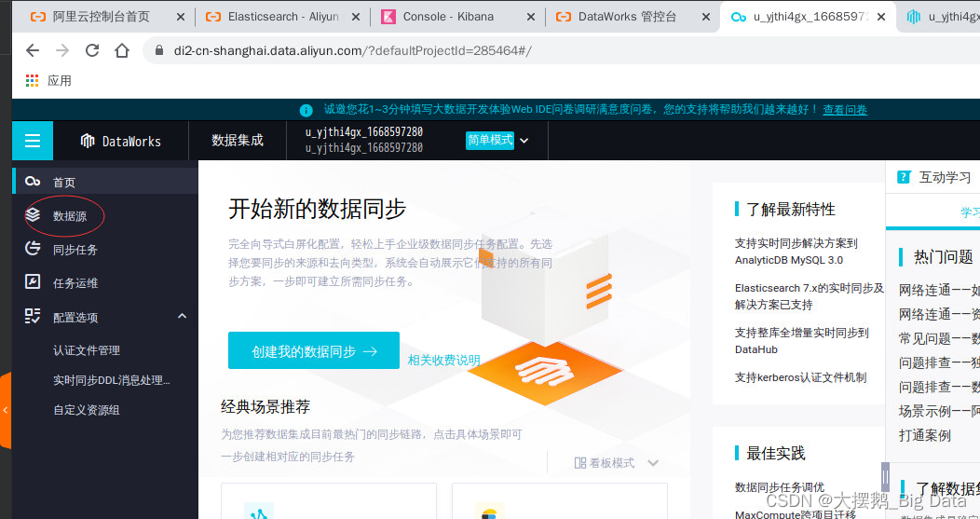Open the 看板模式 dropdown arrow
The height and width of the screenshot is (519, 980).
tap(653, 463)
